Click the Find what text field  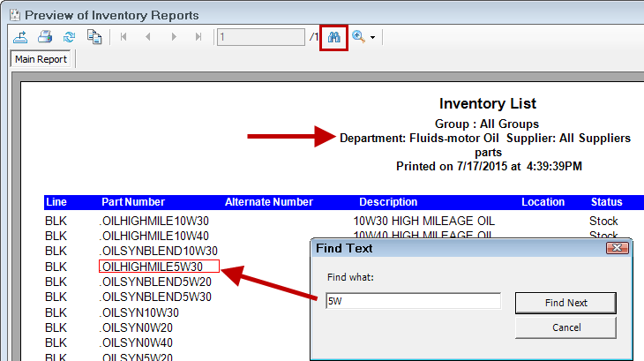pyautogui.click(x=413, y=302)
